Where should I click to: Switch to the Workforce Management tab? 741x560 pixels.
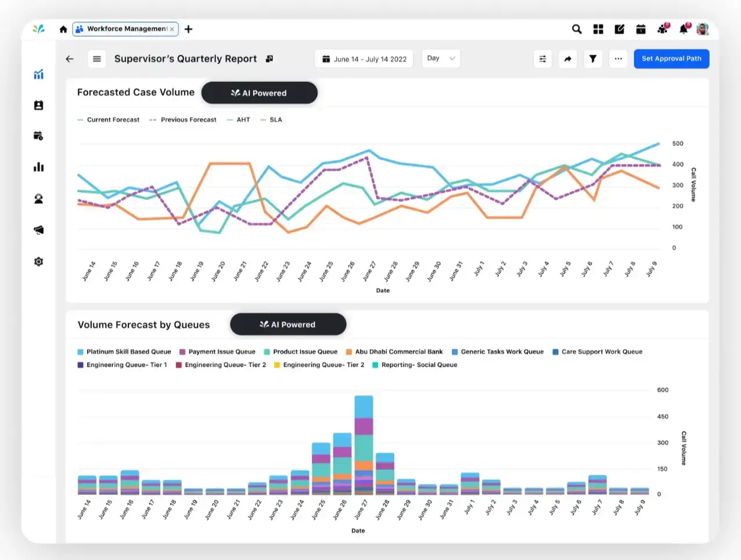(127, 29)
